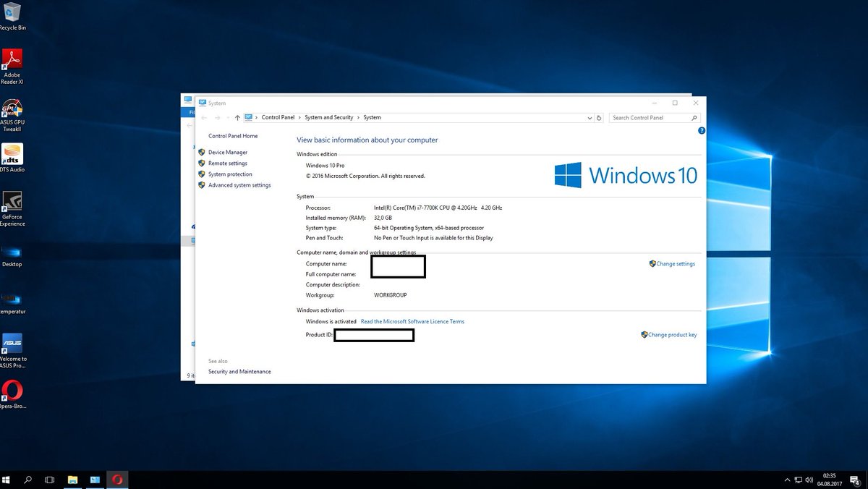Open help question mark icon
Viewport: 868px width, 489px height.
click(x=702, y=131)
